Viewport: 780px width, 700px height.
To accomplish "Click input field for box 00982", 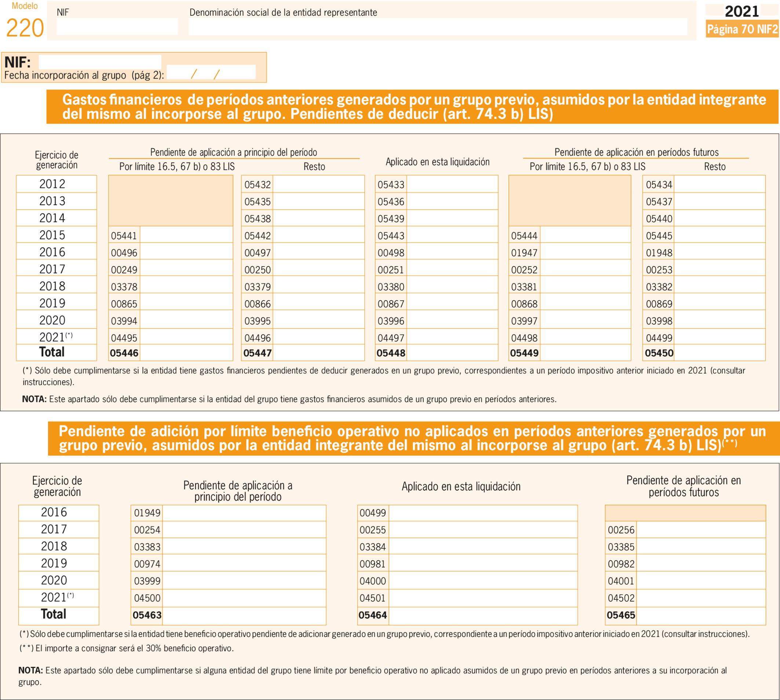I will point(701,563).
